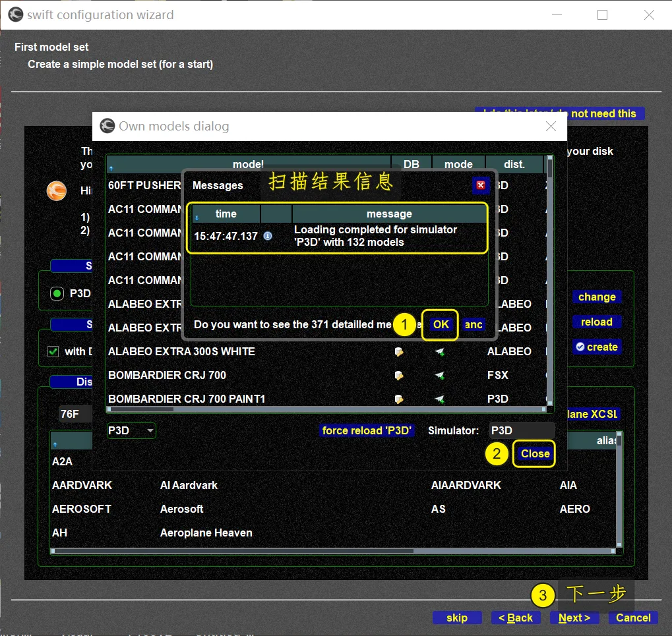This screenshot has height=636, width=672.
Task: Click OK to see detailed messages
Action: [x=441, y=325]
